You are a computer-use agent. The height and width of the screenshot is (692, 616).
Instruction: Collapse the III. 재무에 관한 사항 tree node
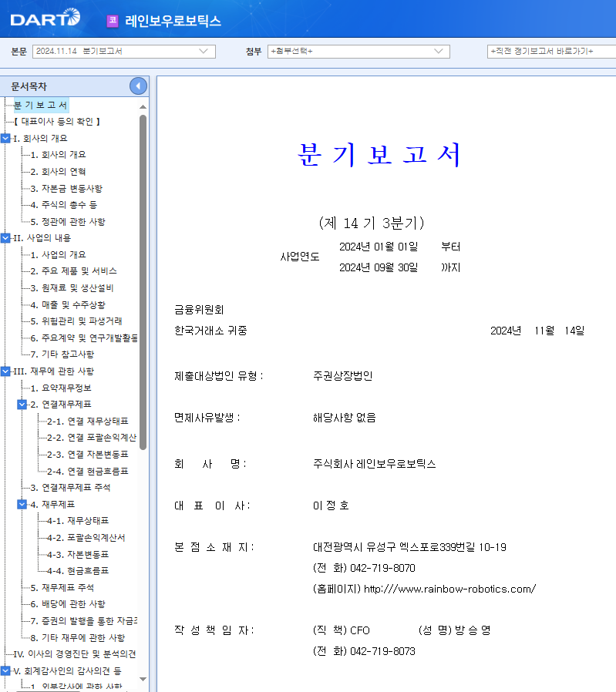pyautogui.click(x=5, y=371)
